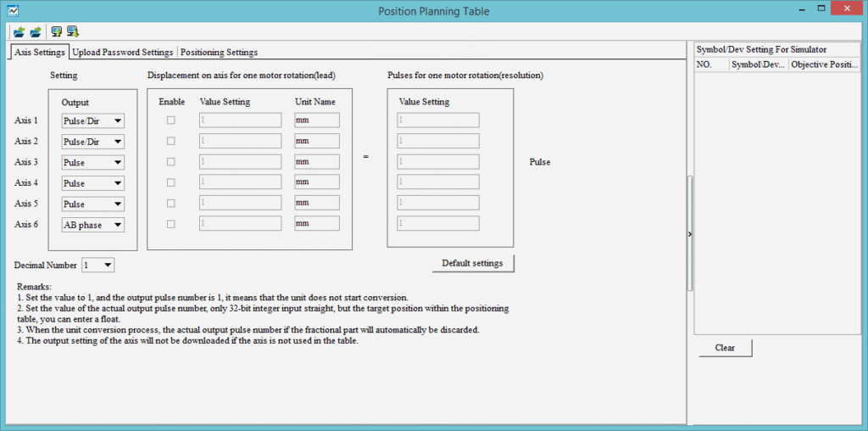Click Axis 5 pulses resolution value field
This screenshot has height=431, width=868.
tap(437, 204)
